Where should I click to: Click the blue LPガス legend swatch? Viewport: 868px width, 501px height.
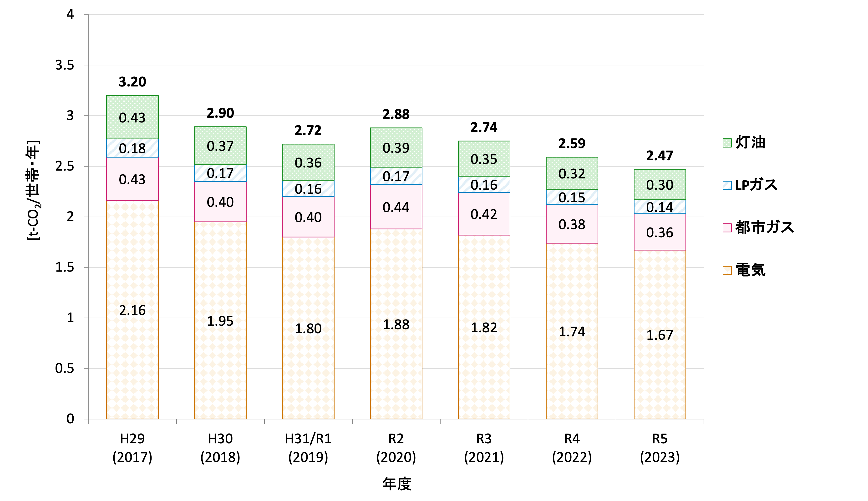point(727,186)
